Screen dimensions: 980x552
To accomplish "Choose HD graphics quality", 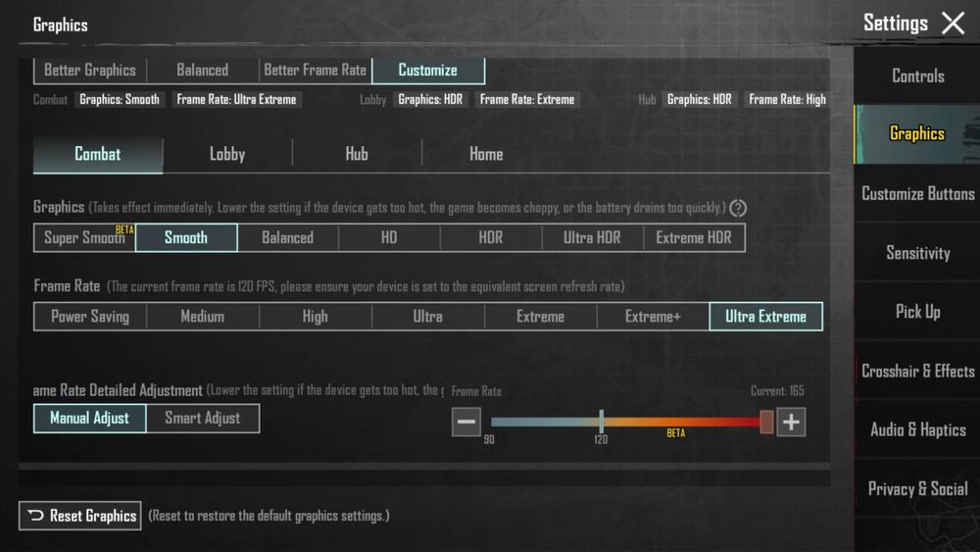I will (389, 237).
